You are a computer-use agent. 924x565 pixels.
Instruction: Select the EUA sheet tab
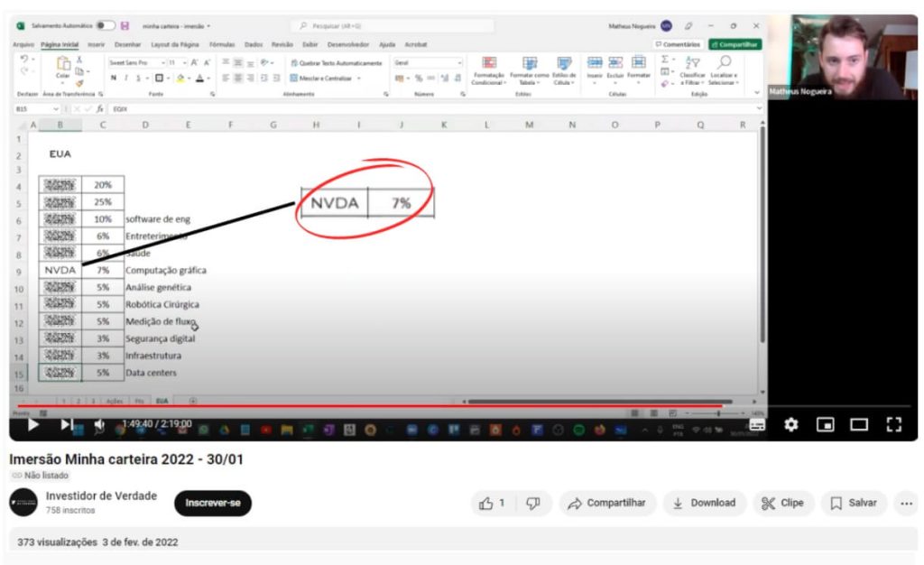point(162,401)
